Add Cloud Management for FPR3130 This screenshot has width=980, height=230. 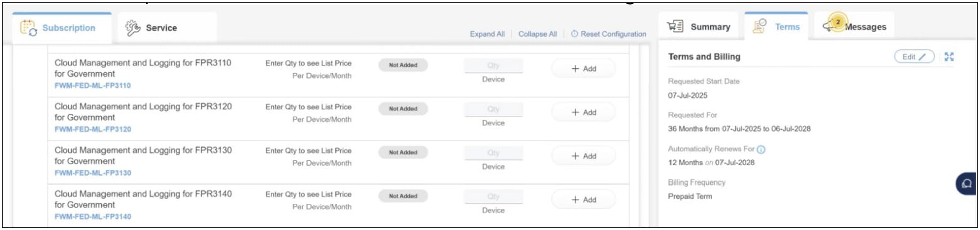(584, 156)
